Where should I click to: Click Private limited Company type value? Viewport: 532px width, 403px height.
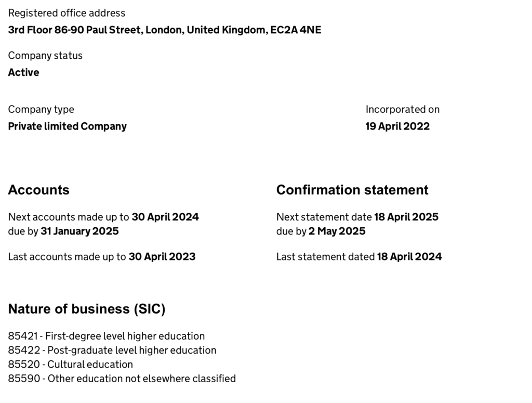67,126
